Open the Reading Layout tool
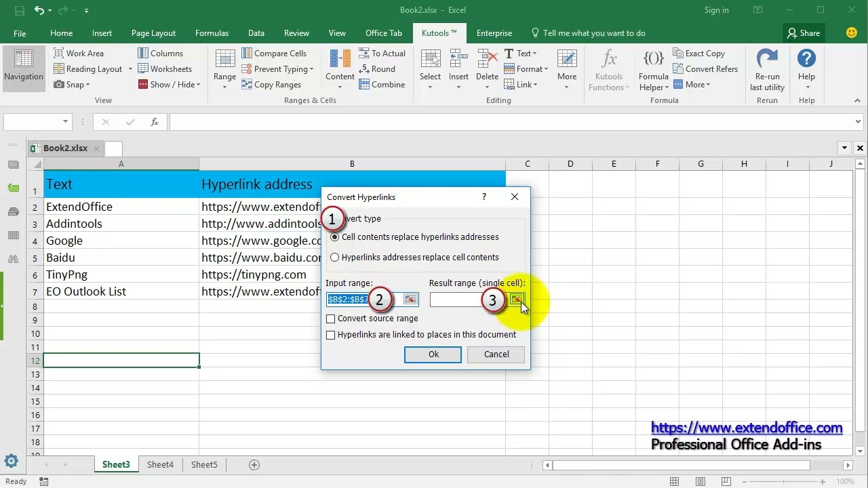 [88, 68]
